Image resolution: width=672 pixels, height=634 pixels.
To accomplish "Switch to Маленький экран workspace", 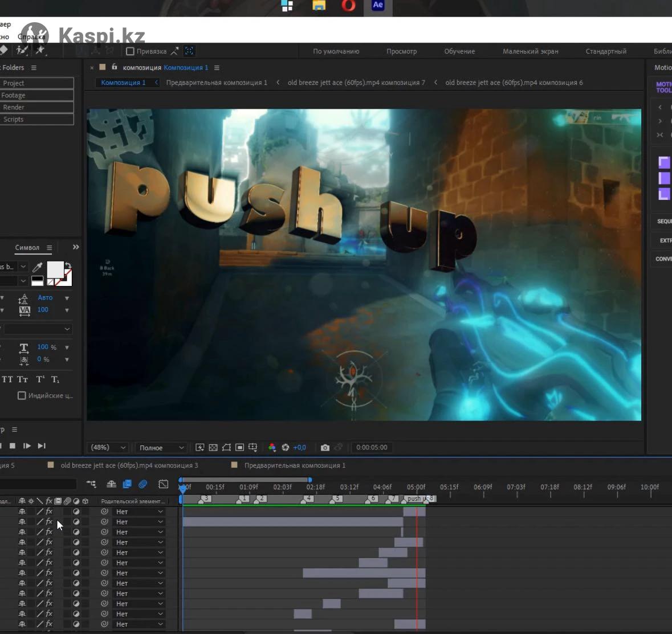I will (x=531, y=51).
